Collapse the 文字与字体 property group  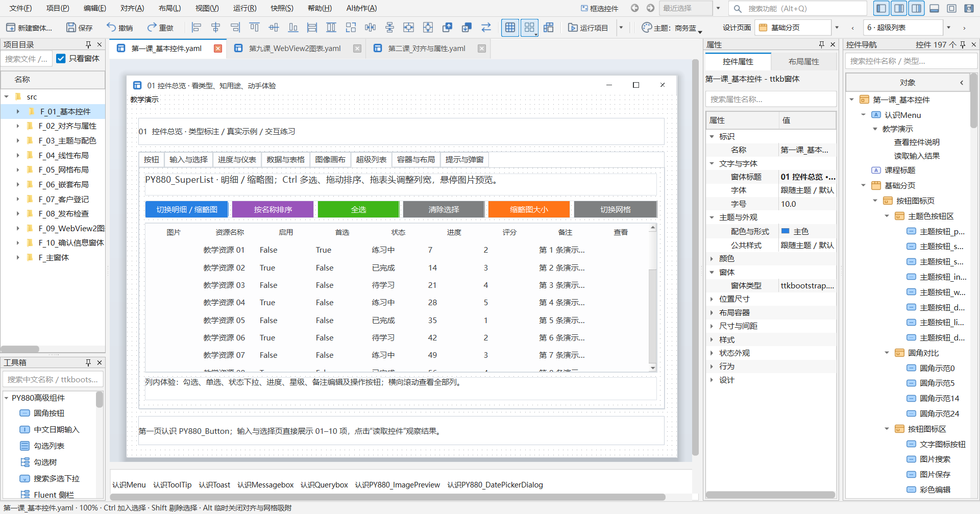(712, 164)
